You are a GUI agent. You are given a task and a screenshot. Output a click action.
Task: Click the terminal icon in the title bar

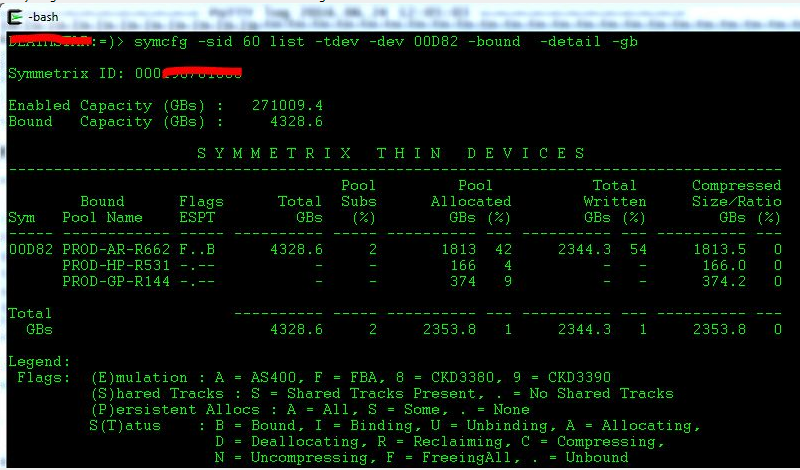[16, 17]
